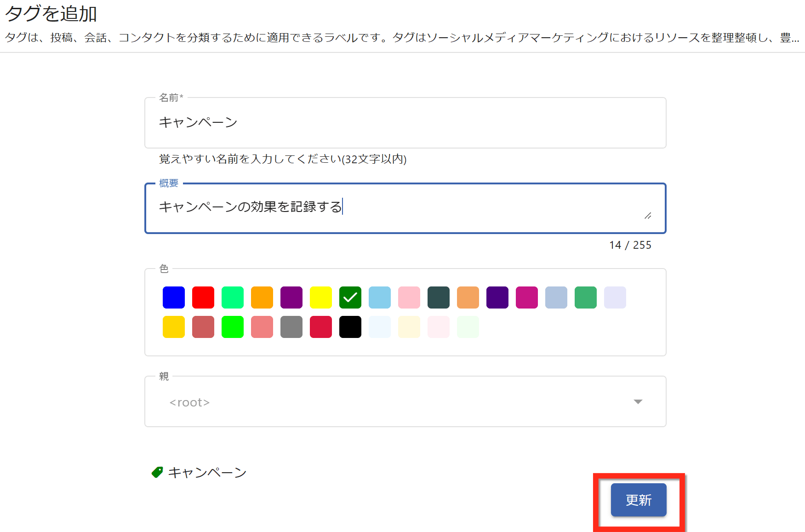The height and width of the screenshot is (532, 805).
Task: Select the pale honeydew green swatch
Action: (468, 327)
